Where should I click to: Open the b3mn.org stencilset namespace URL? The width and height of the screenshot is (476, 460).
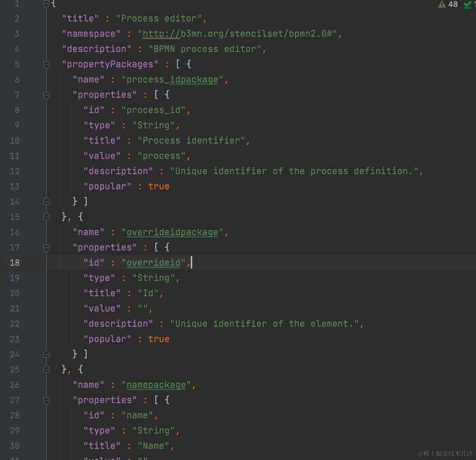pyautogui.click(x=237, y=34)
